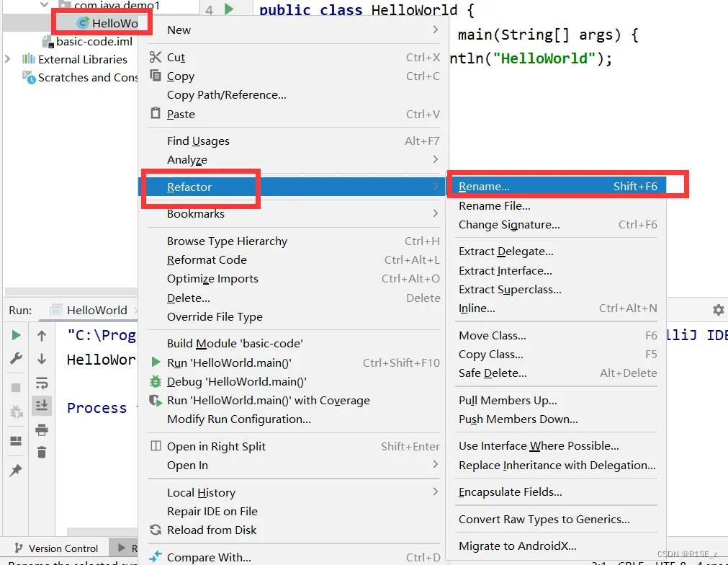This screenshot has height=565, width=728.
Task: Click the Paste clipboard icon
Action: tap(156, 113)
